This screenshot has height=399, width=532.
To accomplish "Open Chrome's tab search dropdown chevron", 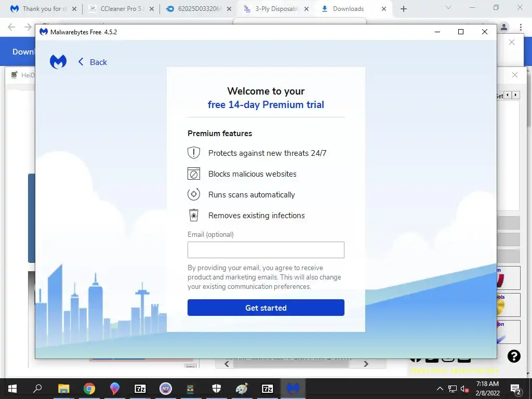I will 448,7.
